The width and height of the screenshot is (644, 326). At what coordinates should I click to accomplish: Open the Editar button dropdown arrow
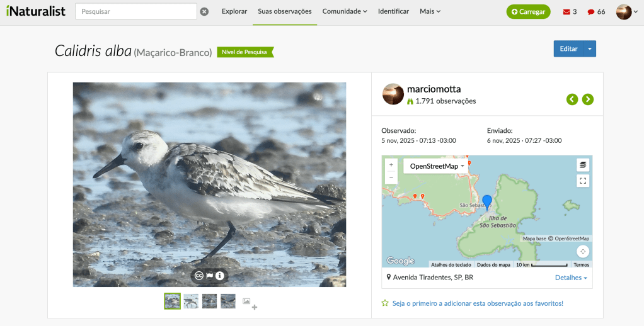[590, 49]
